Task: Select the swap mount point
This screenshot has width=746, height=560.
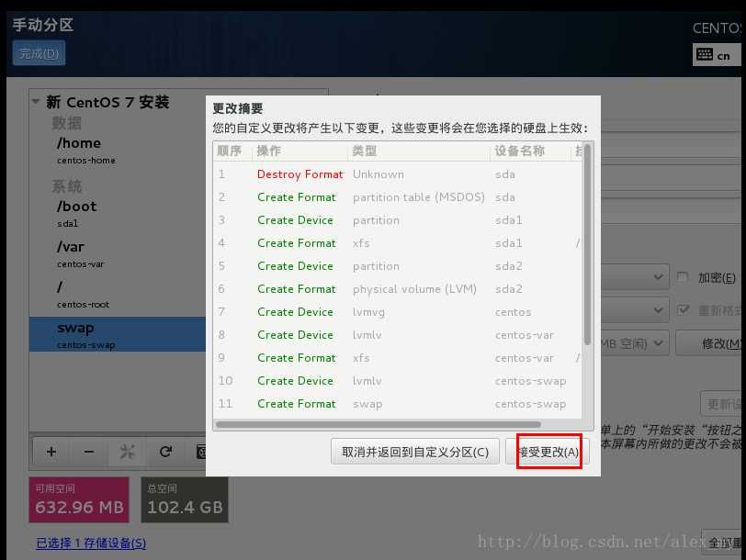Action: click(118, 334)
